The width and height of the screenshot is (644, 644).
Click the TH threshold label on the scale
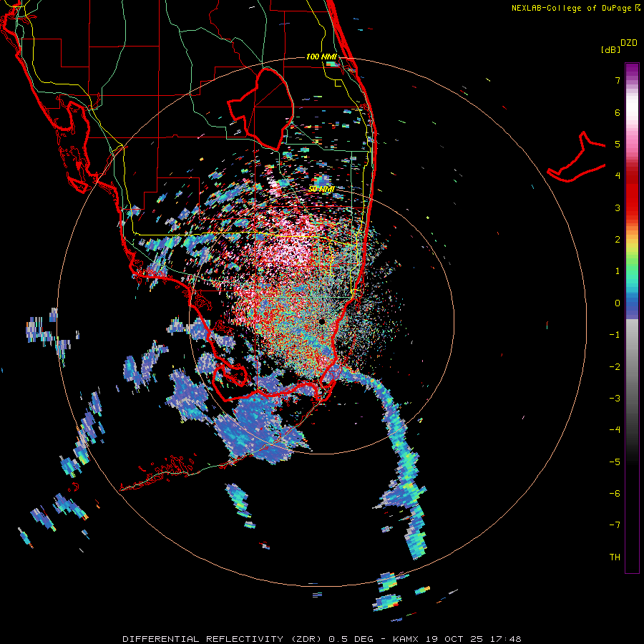click(615, 557)
